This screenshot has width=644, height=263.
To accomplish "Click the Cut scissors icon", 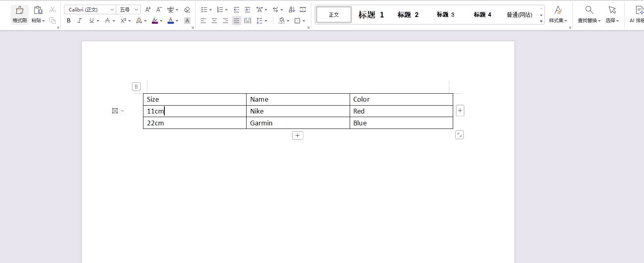I will (53, 10).
